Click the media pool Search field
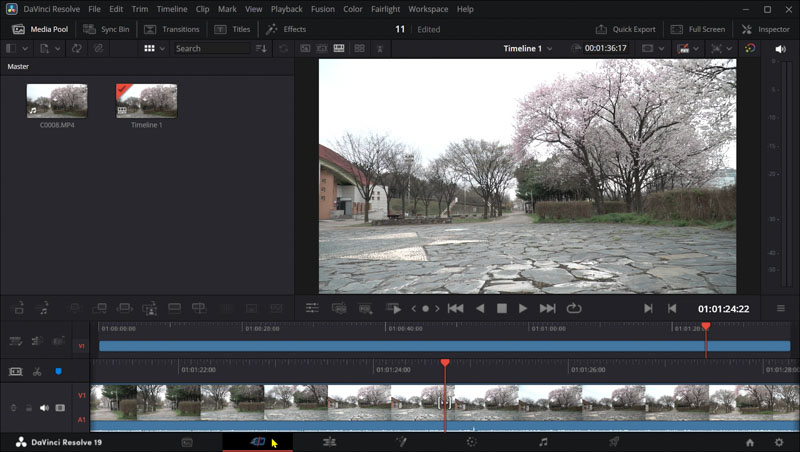This screenshot has width=800, height=452. click(211, 48)
